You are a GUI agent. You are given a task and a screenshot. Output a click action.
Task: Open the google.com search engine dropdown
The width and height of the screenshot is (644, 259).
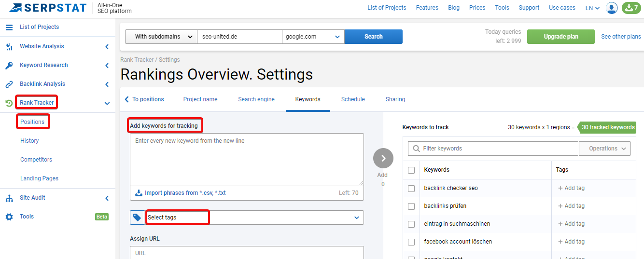(x=313, y=37)
